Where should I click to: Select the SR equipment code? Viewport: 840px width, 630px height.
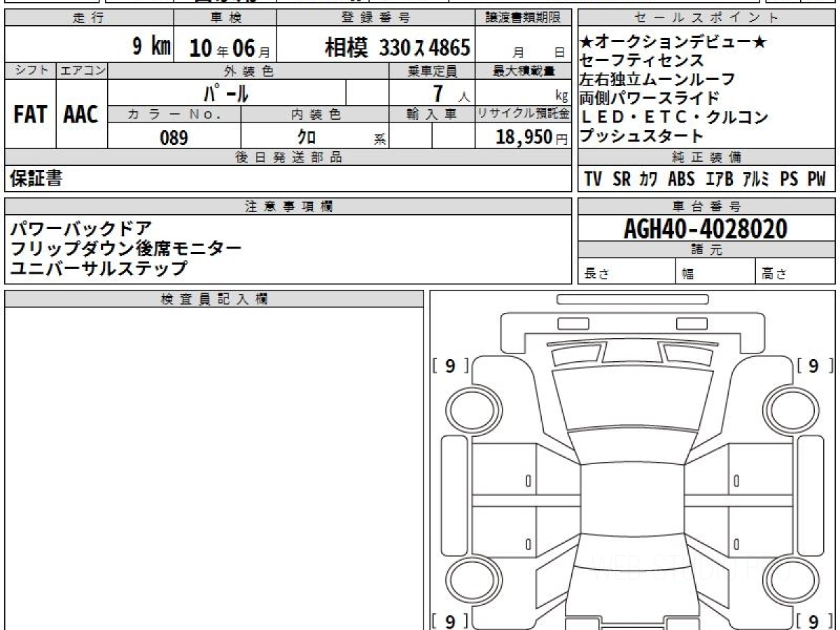622,179
